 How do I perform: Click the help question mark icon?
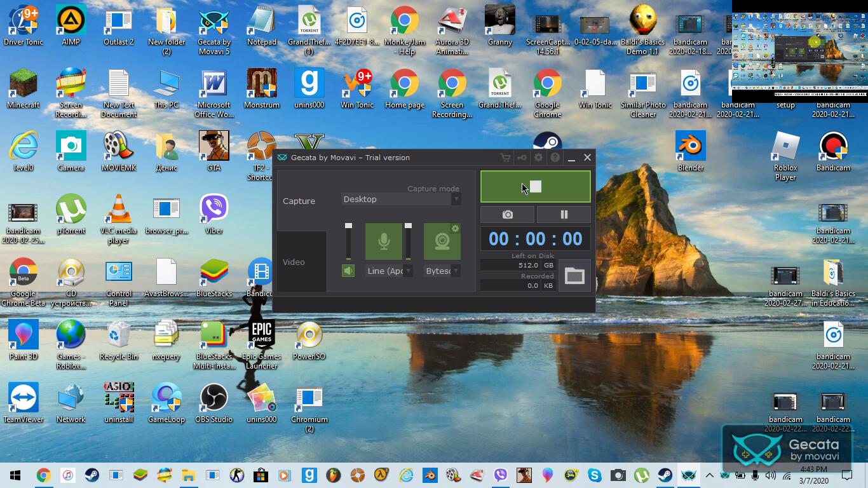point(555,158)
